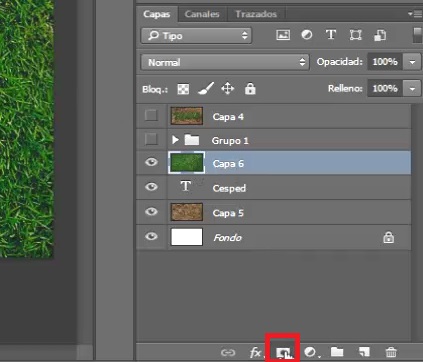
Task: Lock layer position
Action: [228, 89]
